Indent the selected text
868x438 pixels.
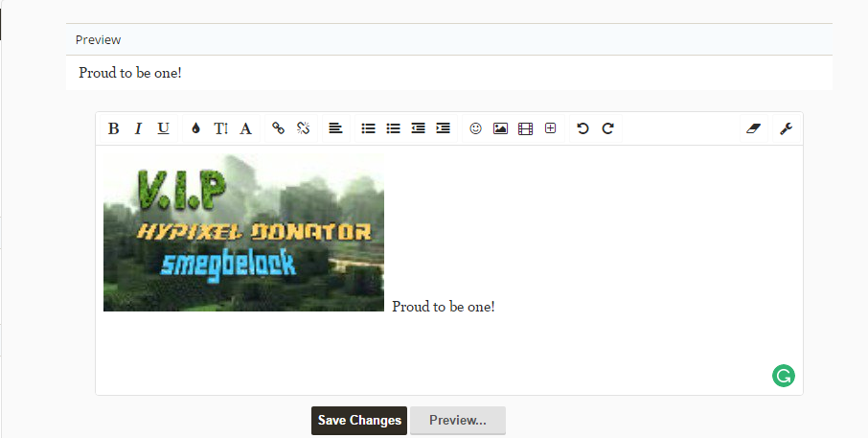[x=443, y=128]
